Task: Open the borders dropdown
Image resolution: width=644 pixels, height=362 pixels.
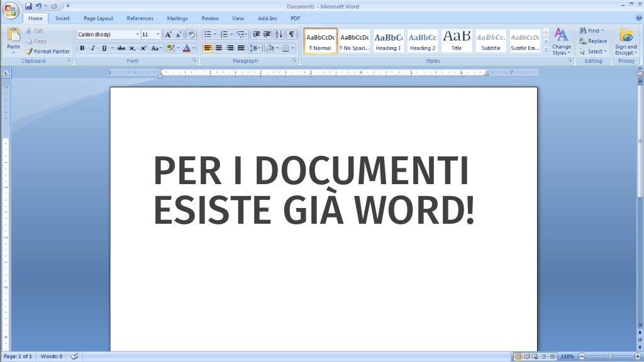Action: [293, 48]
